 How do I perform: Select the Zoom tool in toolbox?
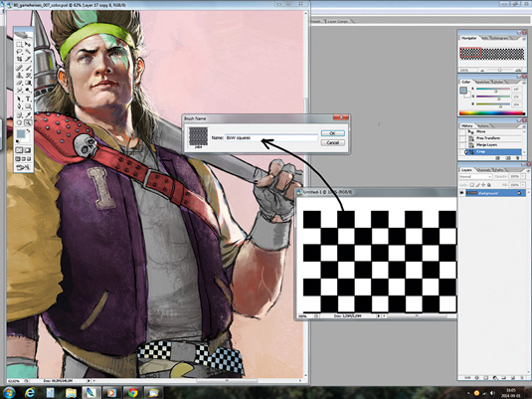point(28,122)
